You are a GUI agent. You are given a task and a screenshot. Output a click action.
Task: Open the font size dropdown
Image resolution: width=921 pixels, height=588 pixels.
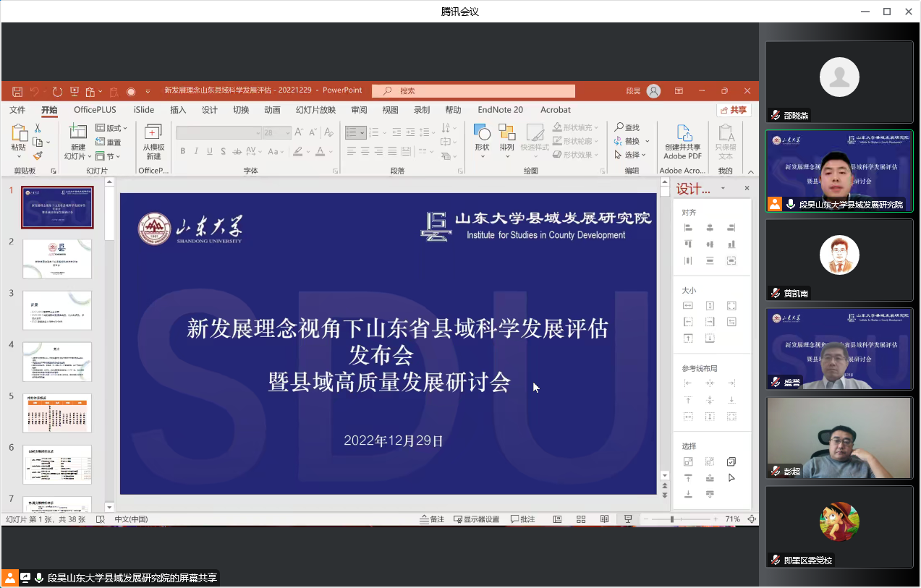pyautogui.click(x=287, y=133)
